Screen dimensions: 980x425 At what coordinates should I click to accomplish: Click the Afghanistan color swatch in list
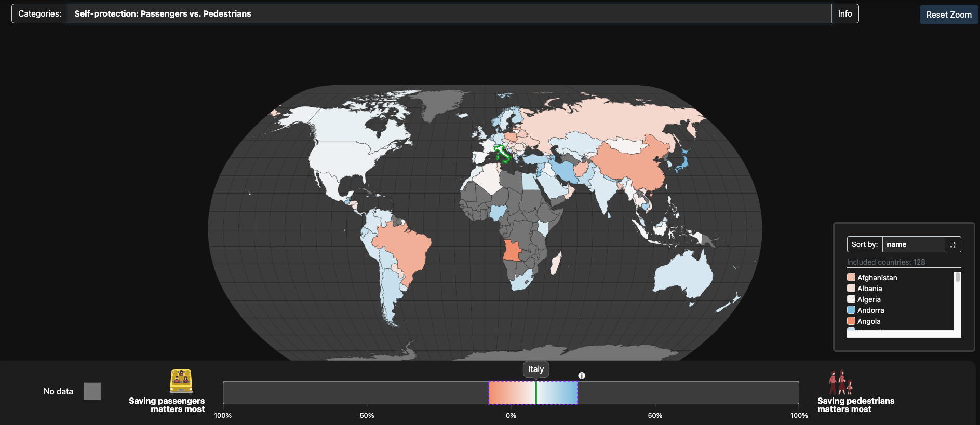point(851,278)
